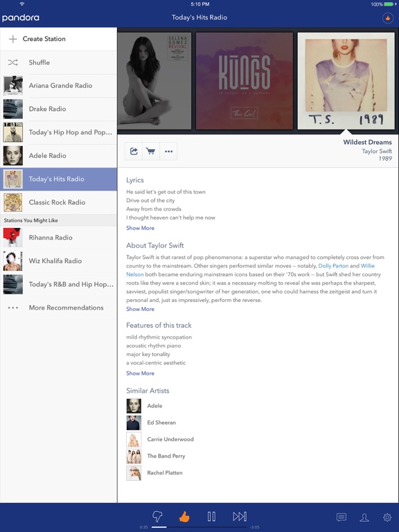Click the song progress bar
The image size is (399, 532).
(199, 527)
